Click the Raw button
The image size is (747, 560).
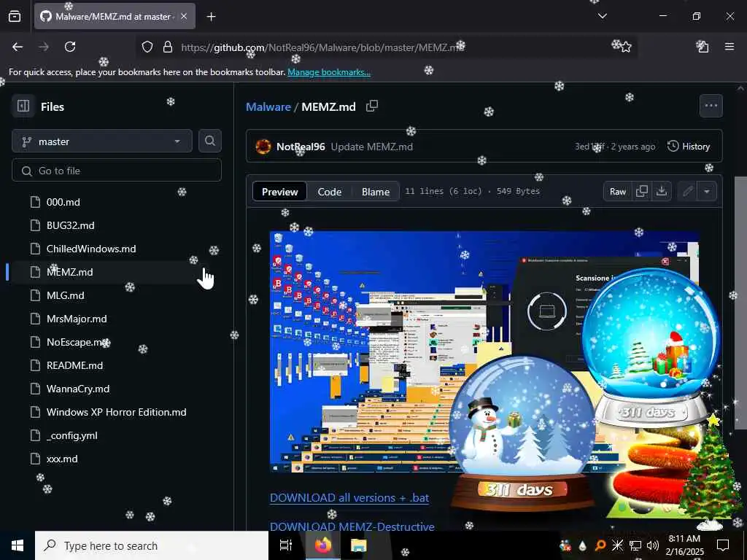[618, 192]
